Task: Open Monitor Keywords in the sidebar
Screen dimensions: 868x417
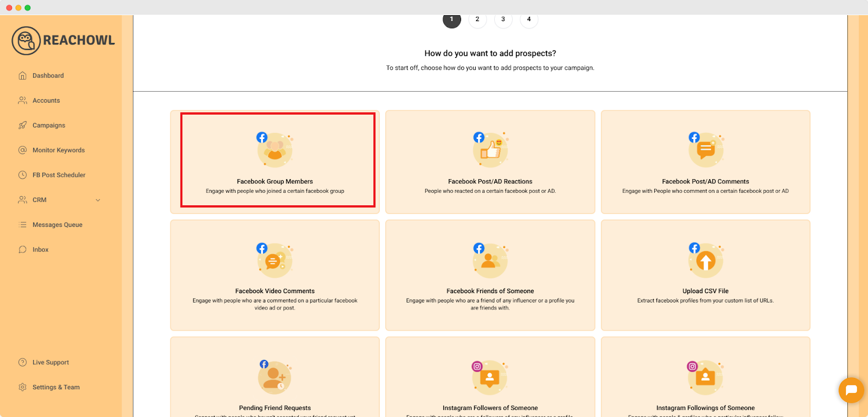Action: click(59, 150)
